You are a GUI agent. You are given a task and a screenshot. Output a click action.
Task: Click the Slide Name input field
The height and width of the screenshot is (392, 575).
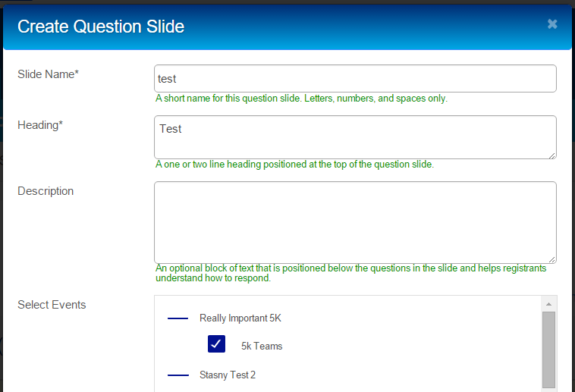click(355, 78)
